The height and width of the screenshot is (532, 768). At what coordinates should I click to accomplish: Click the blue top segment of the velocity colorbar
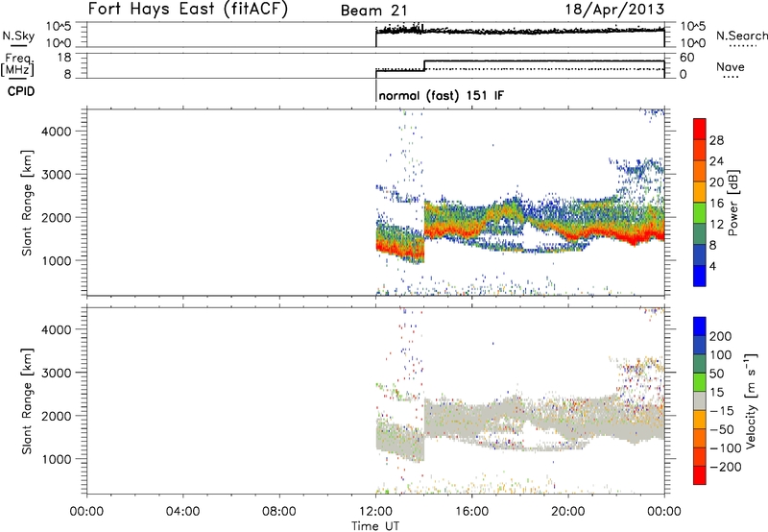(x=700, y=326)
